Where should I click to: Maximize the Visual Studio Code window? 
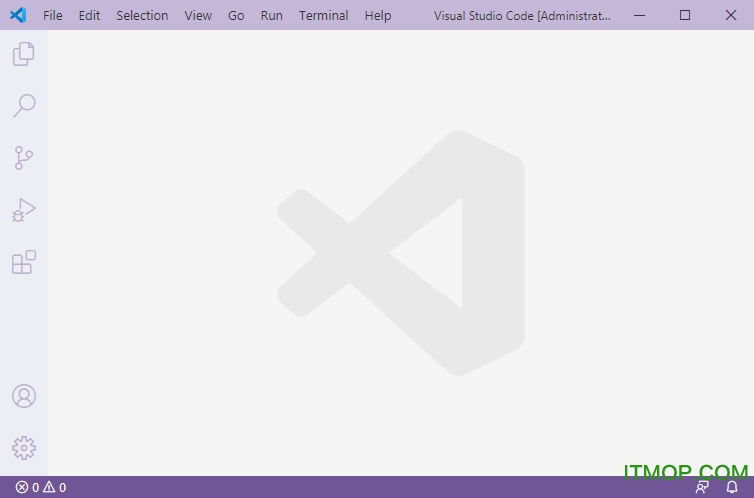pyautogui.click(x=685, y=15)
